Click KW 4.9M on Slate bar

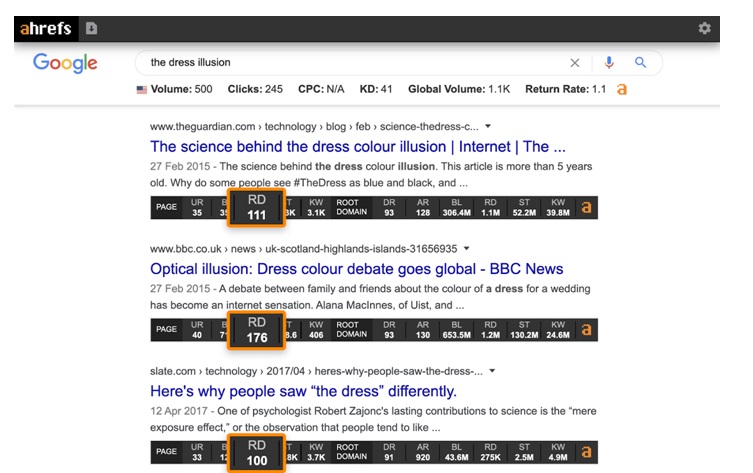click(558, 452)
